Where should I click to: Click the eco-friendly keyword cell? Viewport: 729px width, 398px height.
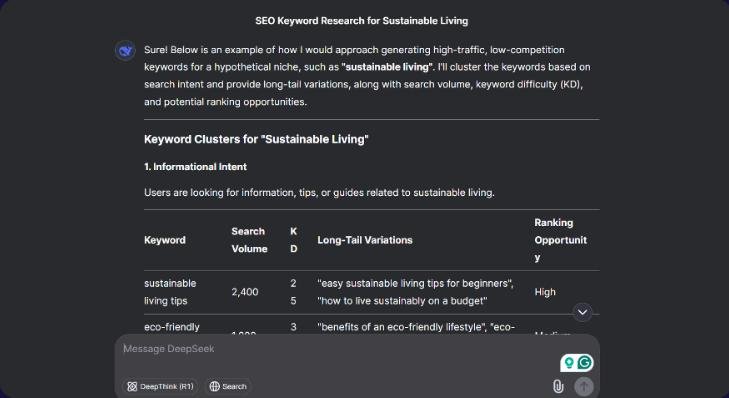pyautogui.click(x=172, y=327)
